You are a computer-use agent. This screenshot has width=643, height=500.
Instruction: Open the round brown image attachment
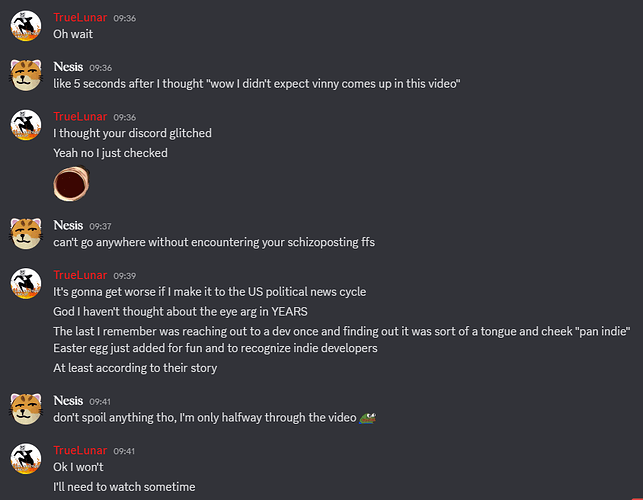click(x=70, y=184)
